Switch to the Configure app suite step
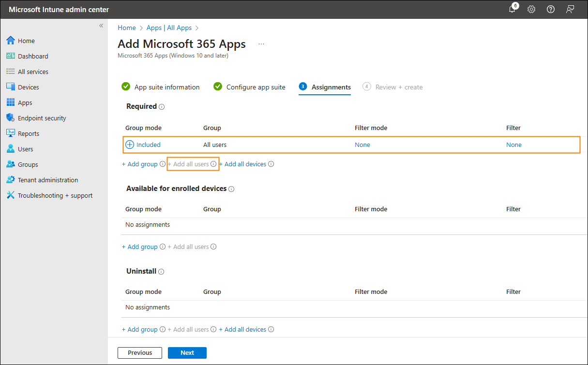This screenshot has width=588, height=365. click(x=256, y=87)
